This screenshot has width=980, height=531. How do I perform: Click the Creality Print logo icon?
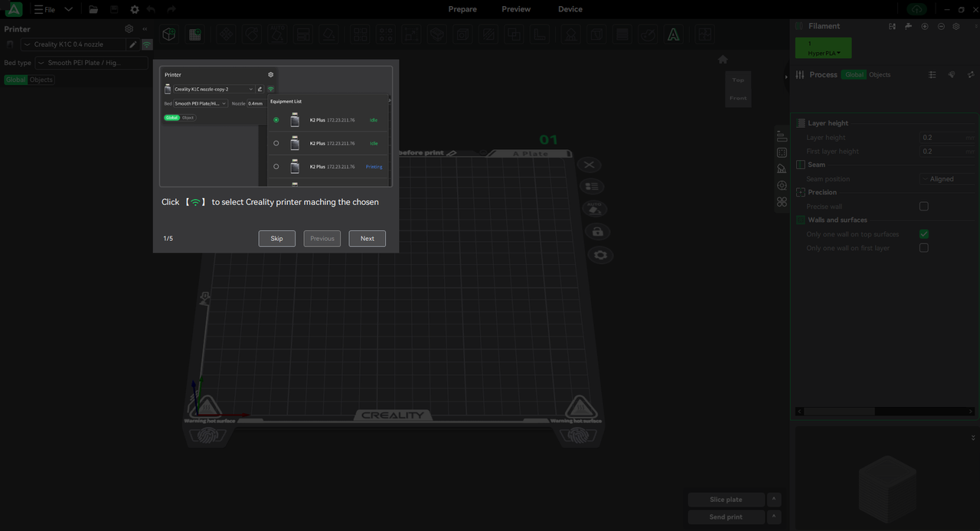click(x=13, y=9)
